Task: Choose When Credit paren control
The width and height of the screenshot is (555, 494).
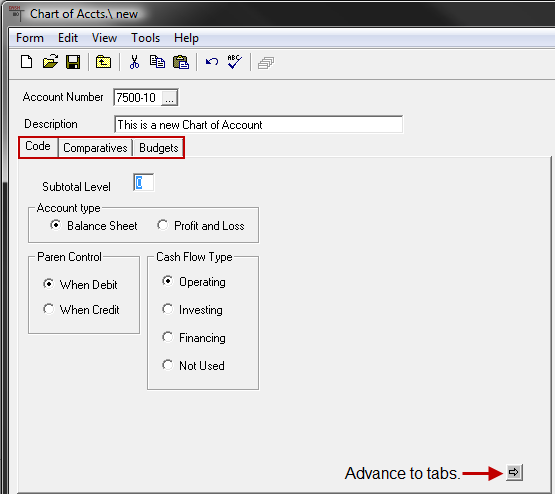Action: pos(48,309)
